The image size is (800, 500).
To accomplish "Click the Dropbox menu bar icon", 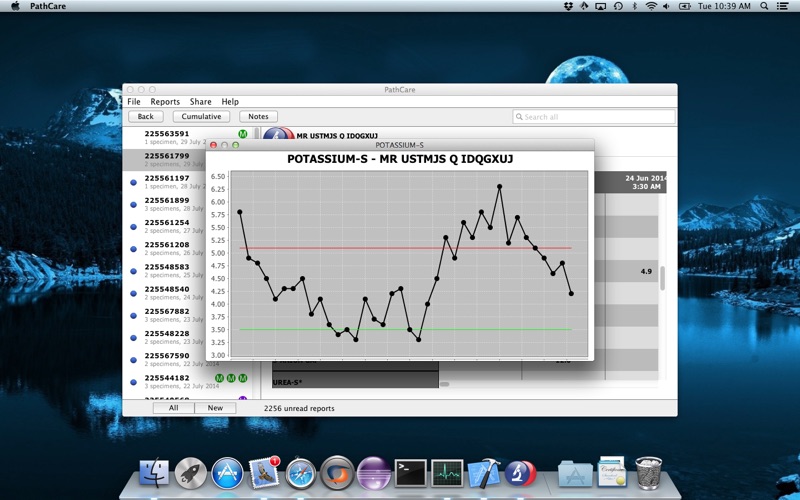I will pos(568,6).
